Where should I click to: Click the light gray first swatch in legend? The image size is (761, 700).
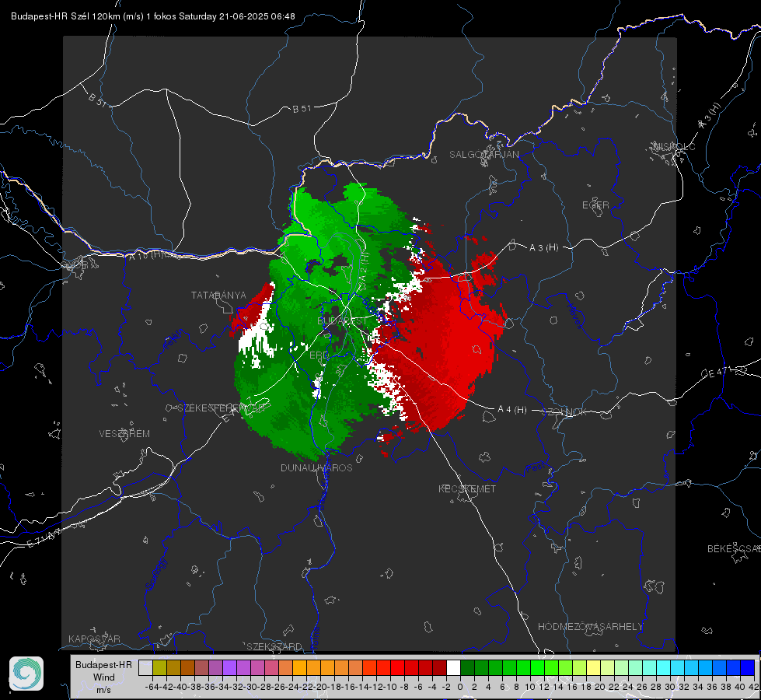[145, 667]
